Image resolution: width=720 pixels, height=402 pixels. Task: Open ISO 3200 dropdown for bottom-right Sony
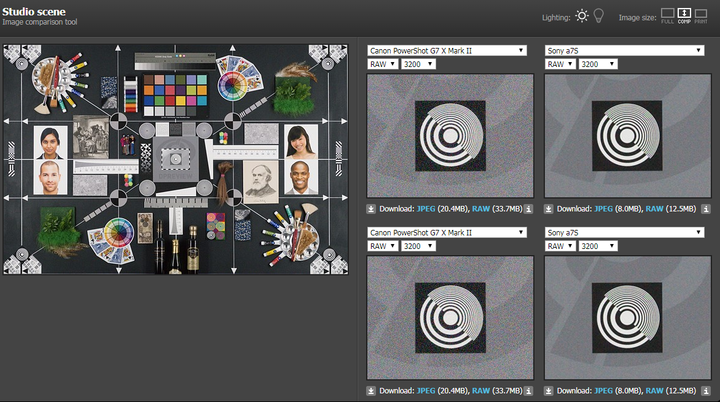[596, 246]
